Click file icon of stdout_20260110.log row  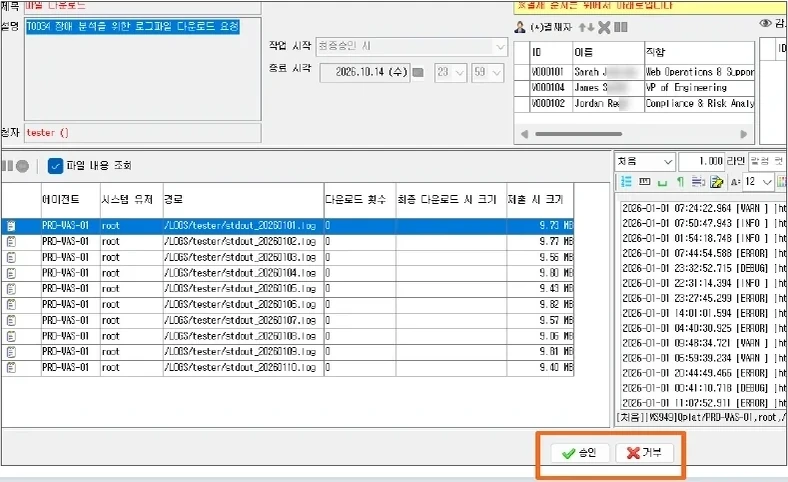click(11, 367)
